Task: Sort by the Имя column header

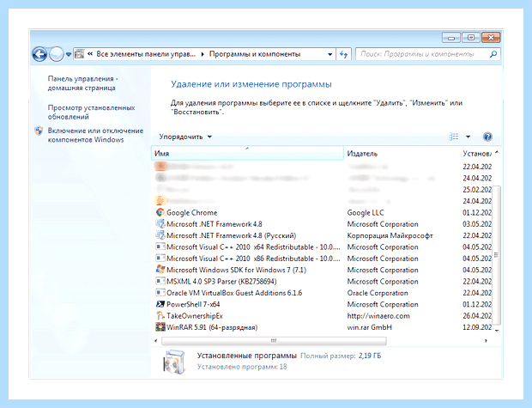Action: click(x=247, y=154)
